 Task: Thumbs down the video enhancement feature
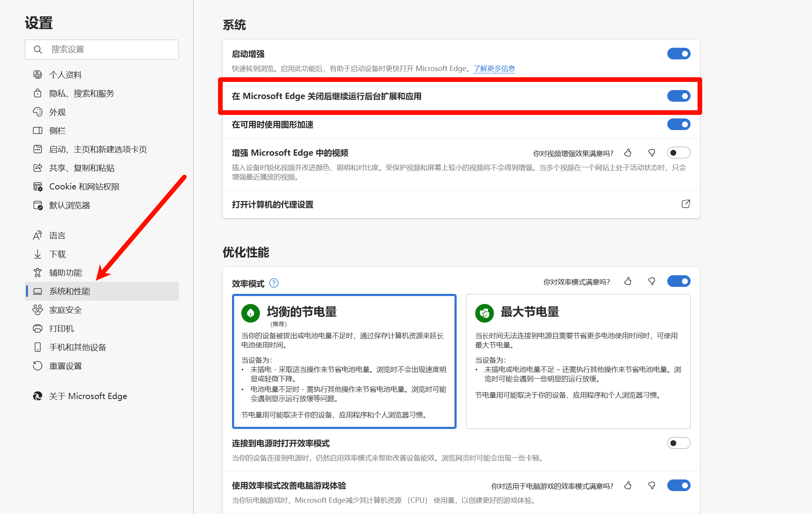pyautogui.click(x=652, y=153)
